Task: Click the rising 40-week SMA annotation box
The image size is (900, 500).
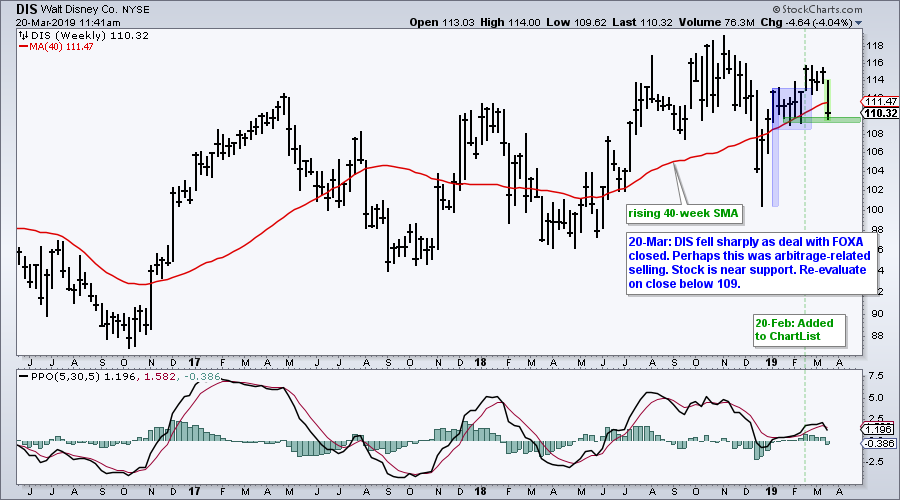Action: pyautogui.click(x=684, y=214)
